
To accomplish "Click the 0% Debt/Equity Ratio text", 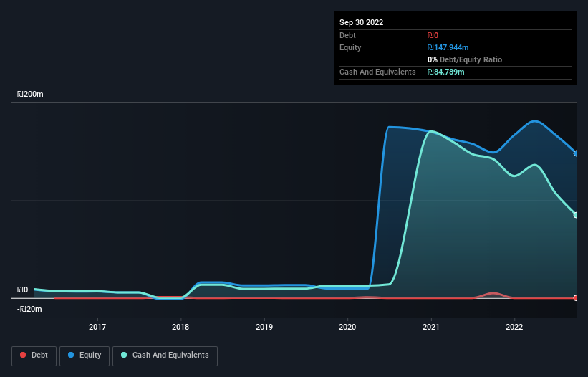I will (465, 59).
